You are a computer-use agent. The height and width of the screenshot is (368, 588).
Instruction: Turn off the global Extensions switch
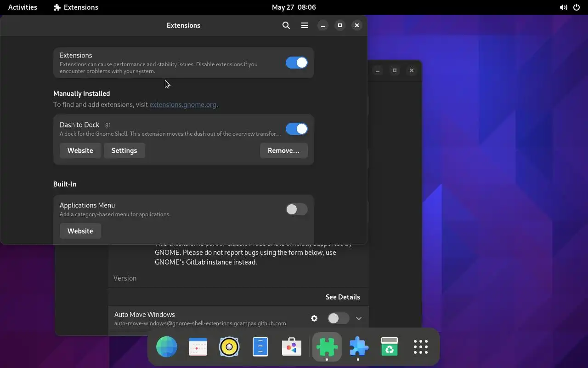tap(296, 63)
